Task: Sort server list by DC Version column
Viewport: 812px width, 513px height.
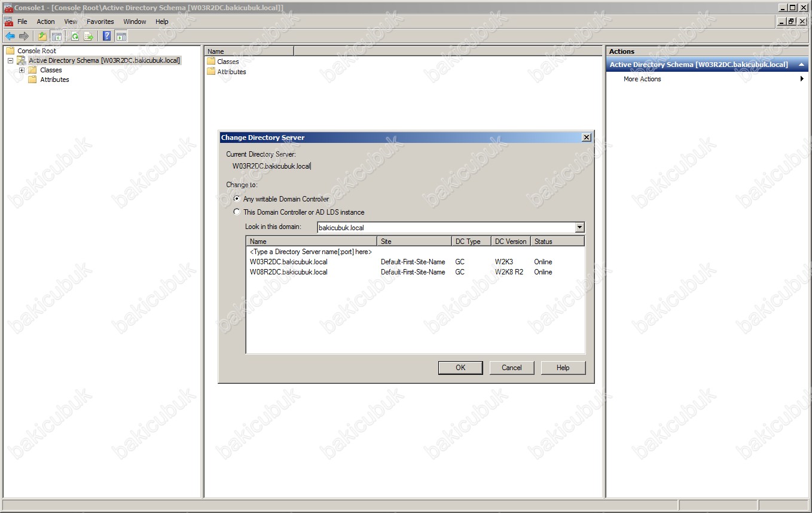Action: coord(511,242)
